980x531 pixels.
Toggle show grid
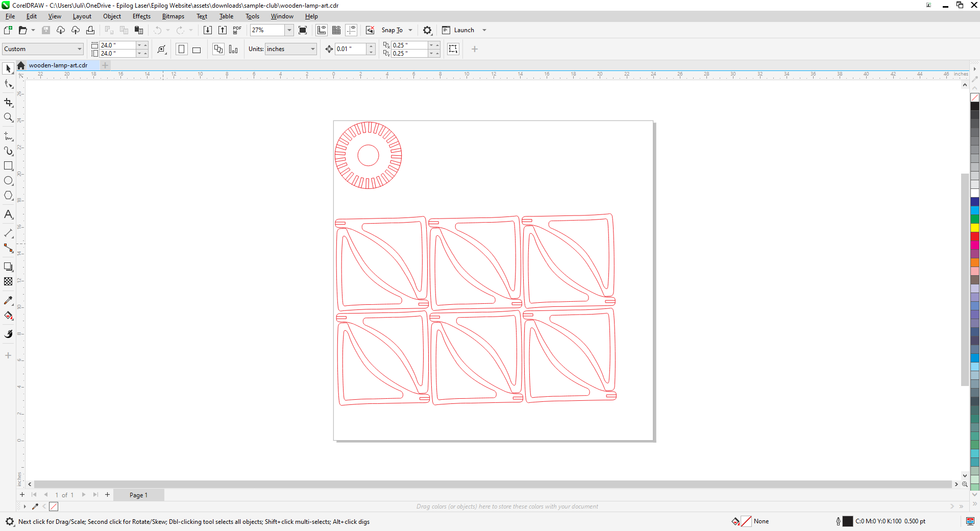pyautogui.click(x=336, y=30)
